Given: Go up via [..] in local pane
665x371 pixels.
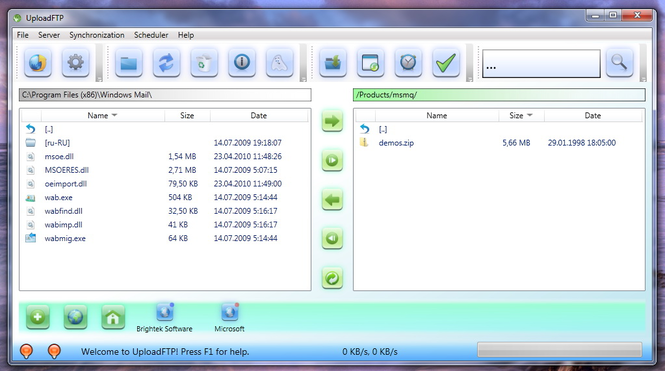Looking at the screenshot, I should [49, 129].
